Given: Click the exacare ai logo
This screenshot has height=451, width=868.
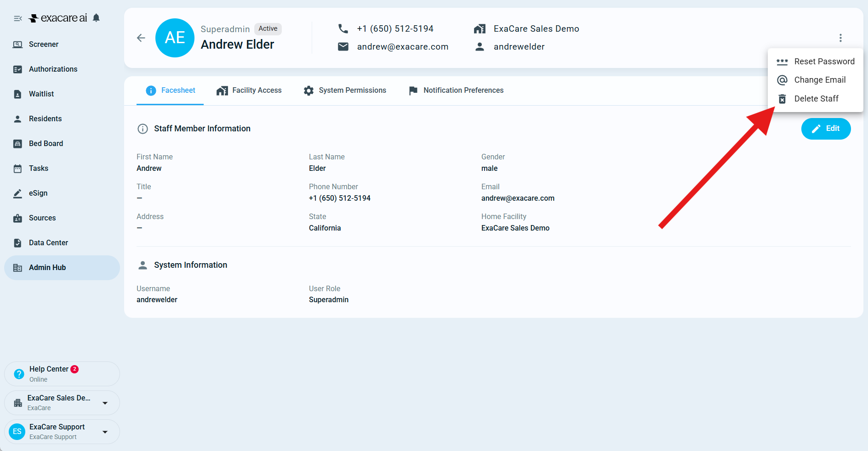Looking at the screenshot, I should coord(58,18).
